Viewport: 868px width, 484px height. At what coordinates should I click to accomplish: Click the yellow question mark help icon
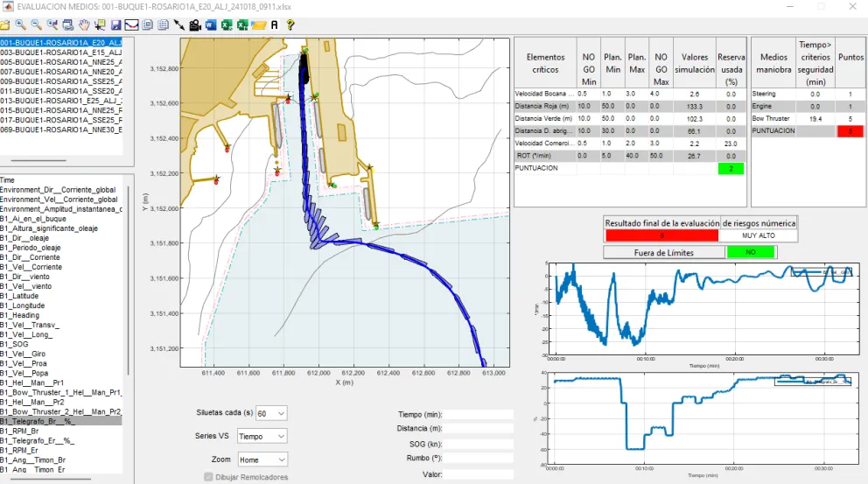[x=290, y=25]
